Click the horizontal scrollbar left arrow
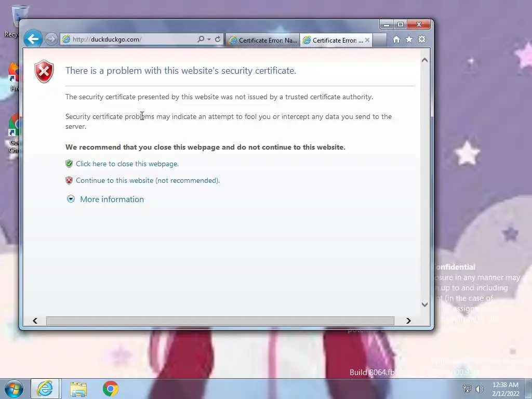Image resolution: width=532 pixels, height=399 pixels. tap(35, 321)
